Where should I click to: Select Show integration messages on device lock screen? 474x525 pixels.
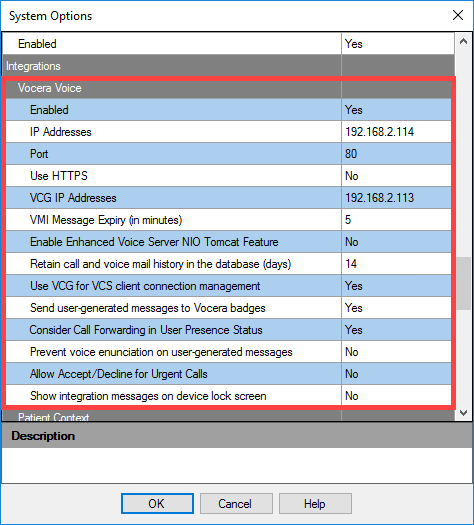coord(148,396)
